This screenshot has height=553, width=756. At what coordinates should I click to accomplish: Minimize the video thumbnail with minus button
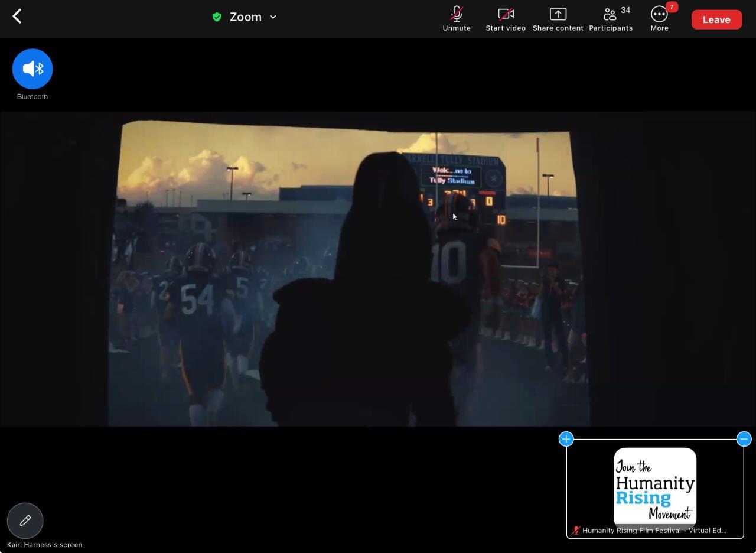tap(744, 439)
